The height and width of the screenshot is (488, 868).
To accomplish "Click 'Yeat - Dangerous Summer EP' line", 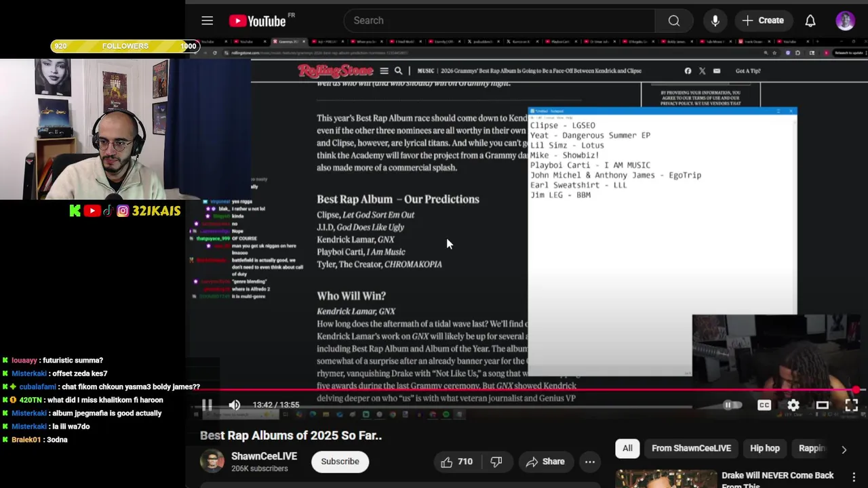I will click(x=590, y=136).
